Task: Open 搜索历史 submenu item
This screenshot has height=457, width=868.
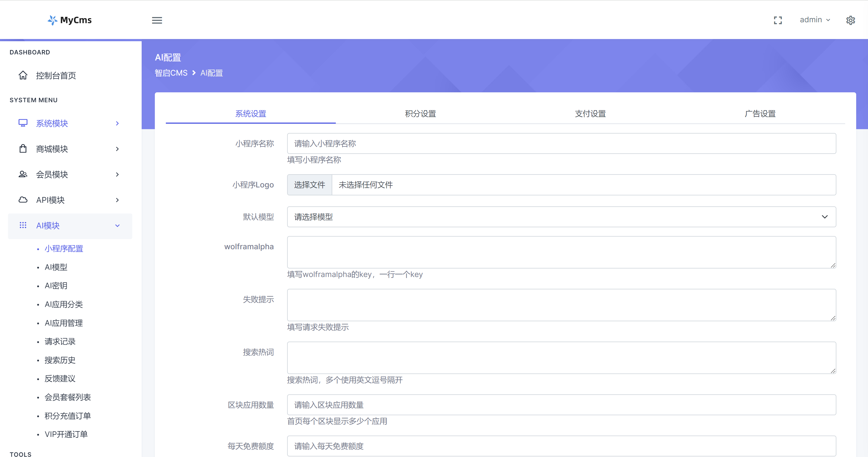Action: [60, 360]
